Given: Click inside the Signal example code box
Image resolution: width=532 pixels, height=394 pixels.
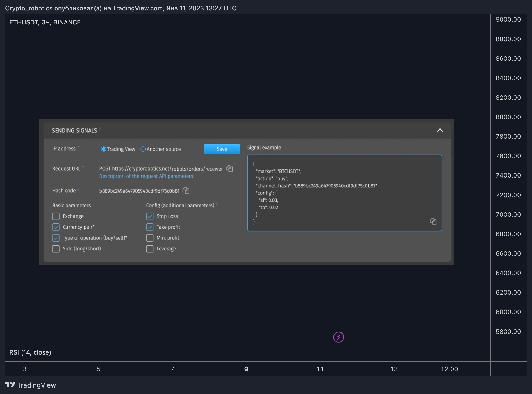Looking at the screenshot, I should (x=345, y=193).
